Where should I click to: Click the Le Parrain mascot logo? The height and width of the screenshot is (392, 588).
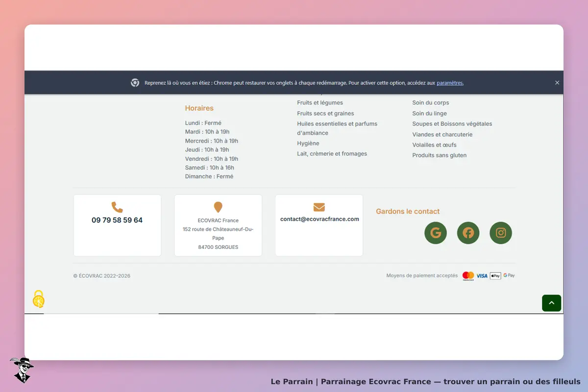[x=21, y=370]
